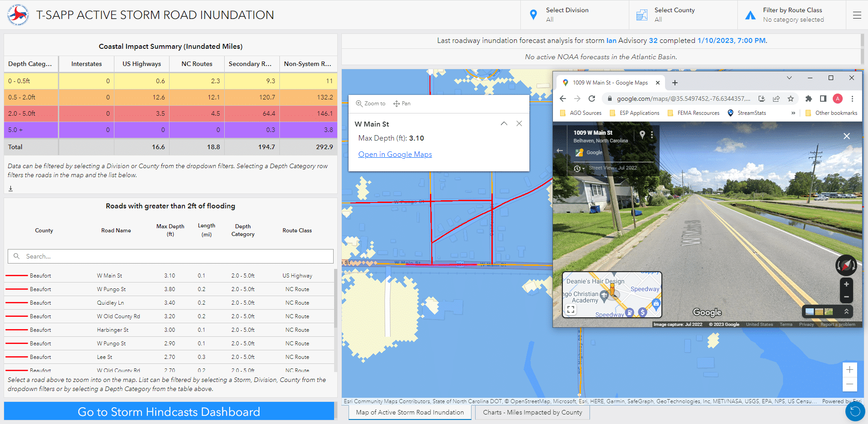Toggle fullscreen on the Street View minimap
Viewport: 868px width, 424px height.
tap(571, 309)
